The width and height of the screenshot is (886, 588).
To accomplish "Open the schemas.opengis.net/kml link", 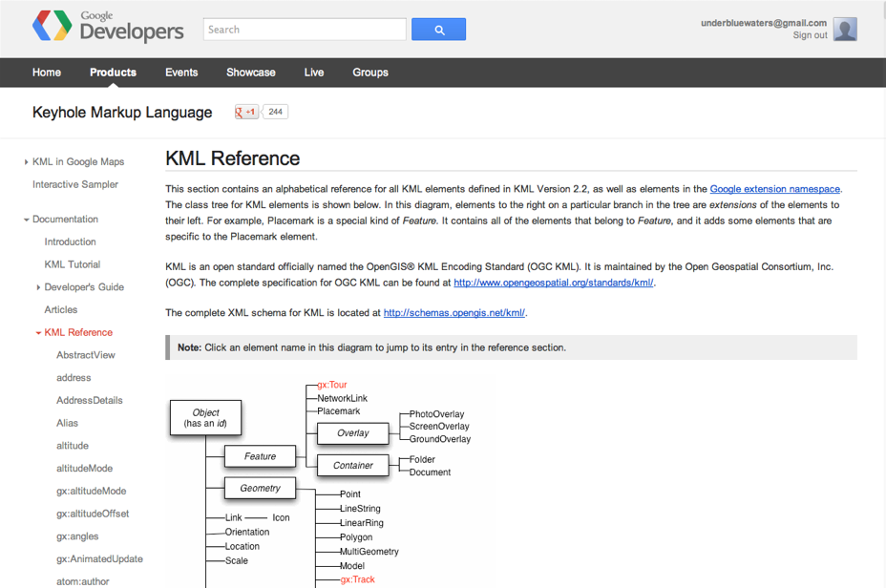I will click(454, 313).
